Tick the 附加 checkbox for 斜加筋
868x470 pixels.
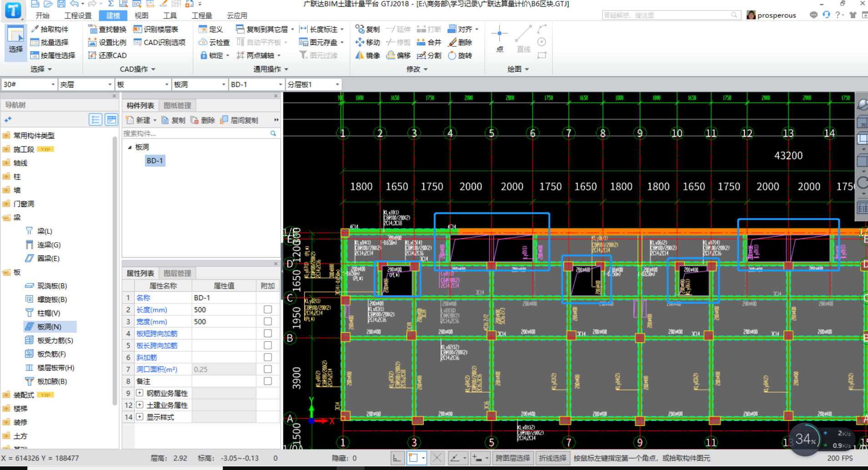click(268, 357)
